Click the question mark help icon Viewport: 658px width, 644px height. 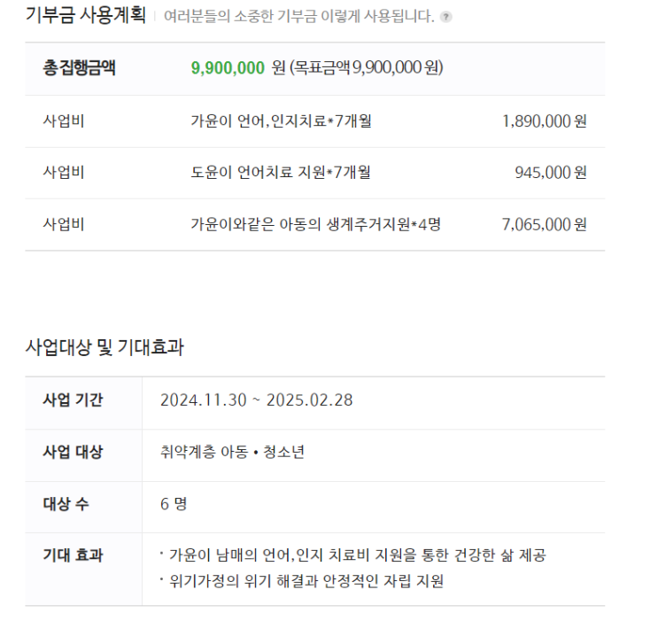pyautogui.click(x=445, y=17)
